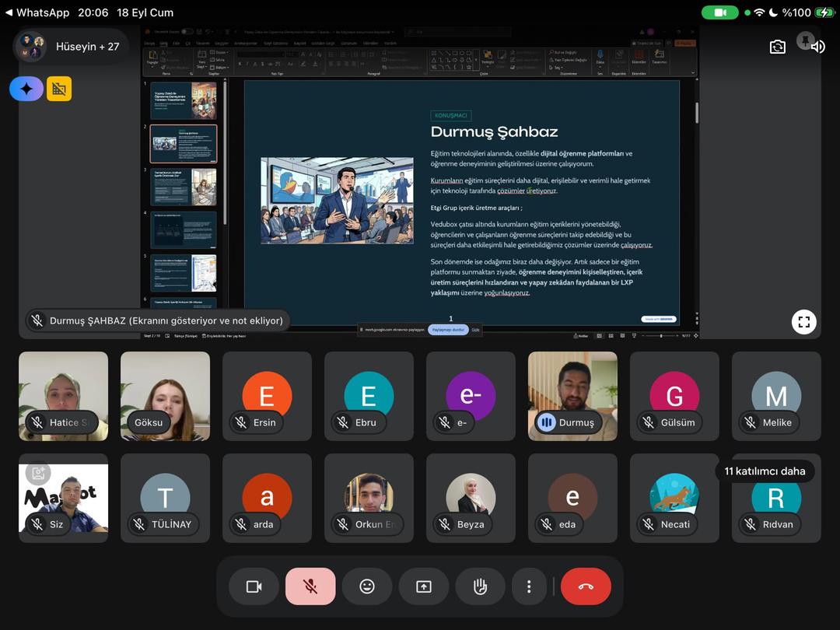Tap the Göksu participant tile

pos(165,397)
